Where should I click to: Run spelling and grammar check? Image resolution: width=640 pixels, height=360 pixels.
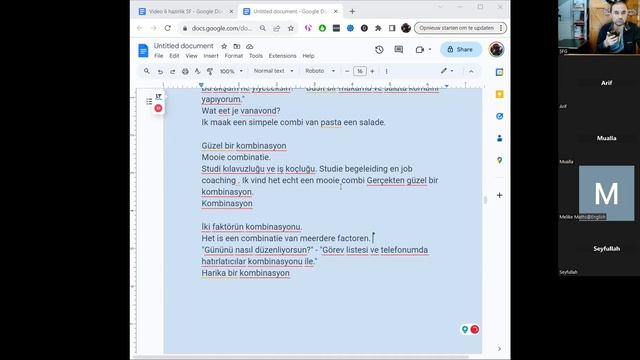pos(198,71)
